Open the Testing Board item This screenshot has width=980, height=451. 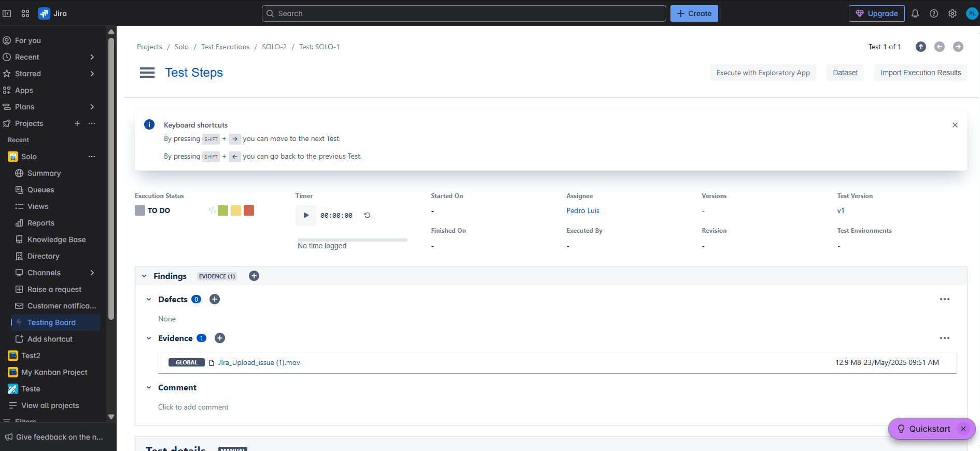pyautogui.click(x=56, y=322)
